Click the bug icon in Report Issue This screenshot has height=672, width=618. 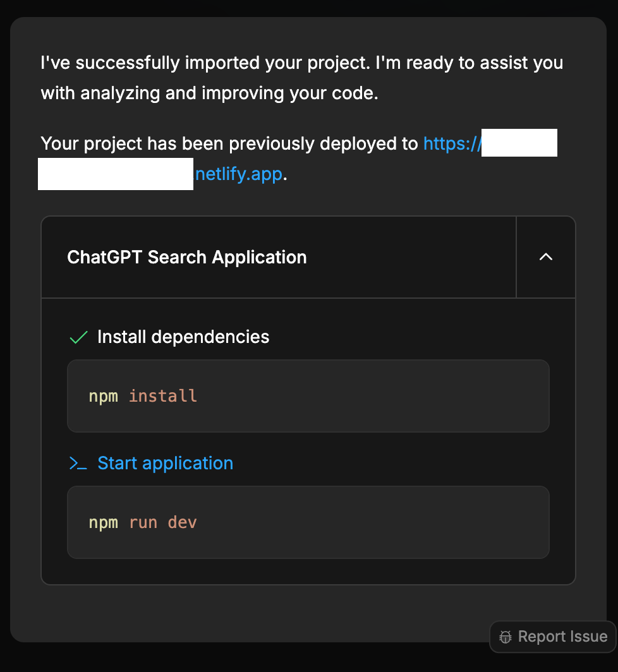click(506, 637)
